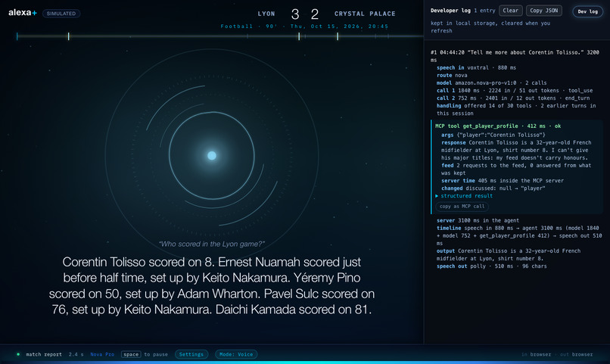Click the SIMULATED badge
610x364 pixels.
pyautogui.click(x=61, y=14)
